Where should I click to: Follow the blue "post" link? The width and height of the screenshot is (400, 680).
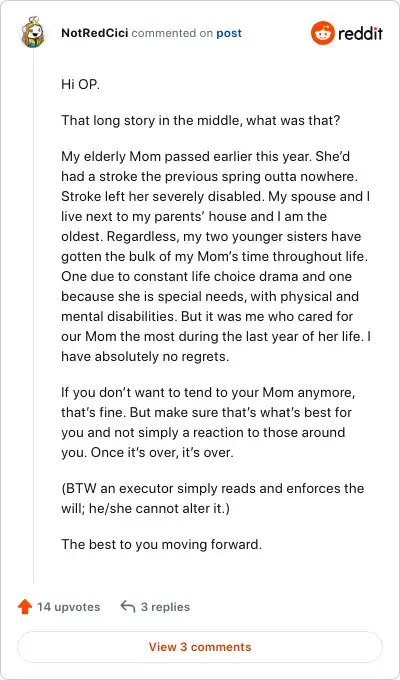point(229,33)
